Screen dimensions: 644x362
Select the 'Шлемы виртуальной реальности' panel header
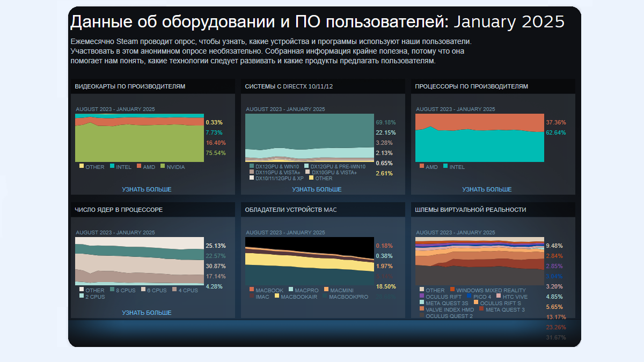pos(493,210)
